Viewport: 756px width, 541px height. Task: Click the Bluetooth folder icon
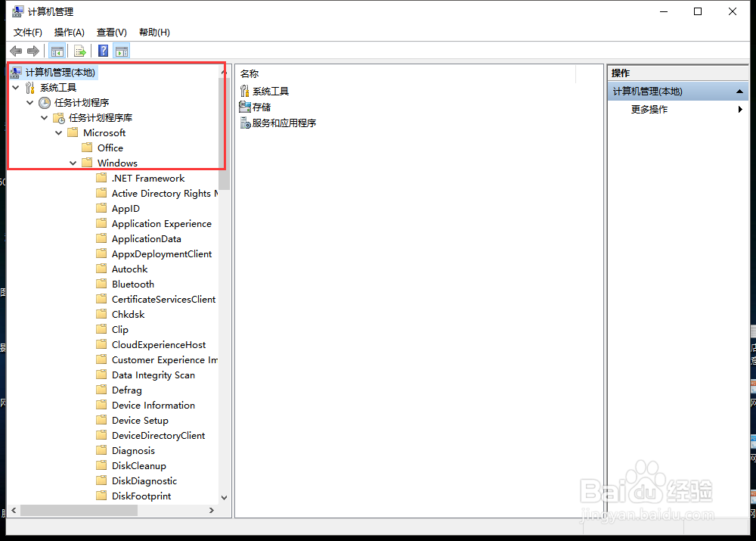(x=102, y=284)
